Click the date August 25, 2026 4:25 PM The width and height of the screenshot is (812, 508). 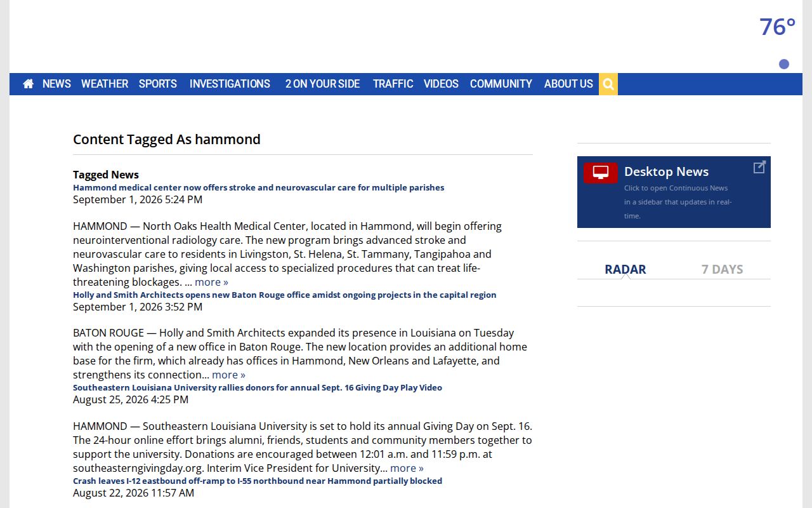pyautogui.click(x=131, y=399)
